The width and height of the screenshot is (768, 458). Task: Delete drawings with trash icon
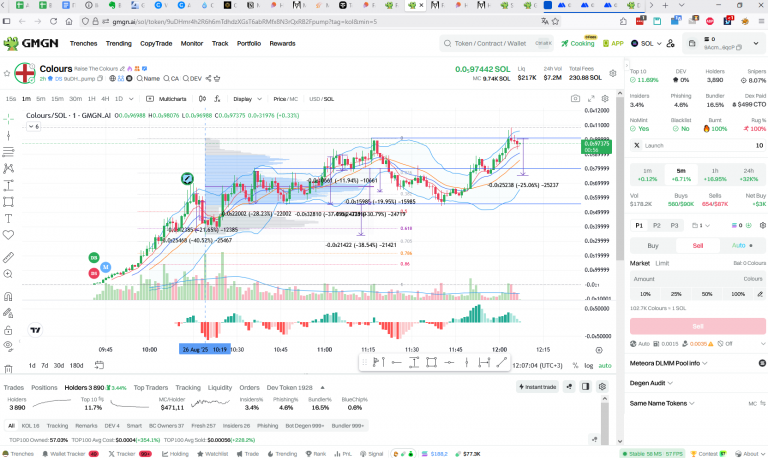tap(8, 369)
